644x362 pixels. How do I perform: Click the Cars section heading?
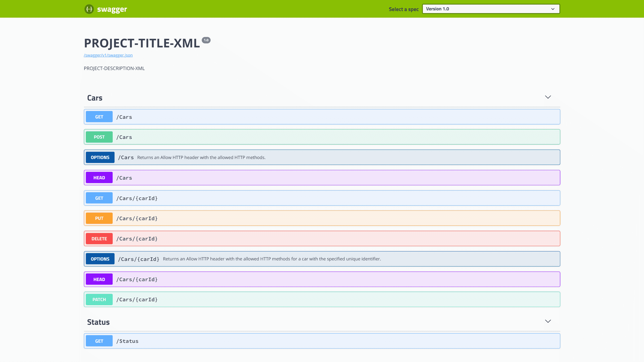tap(94, 98)
